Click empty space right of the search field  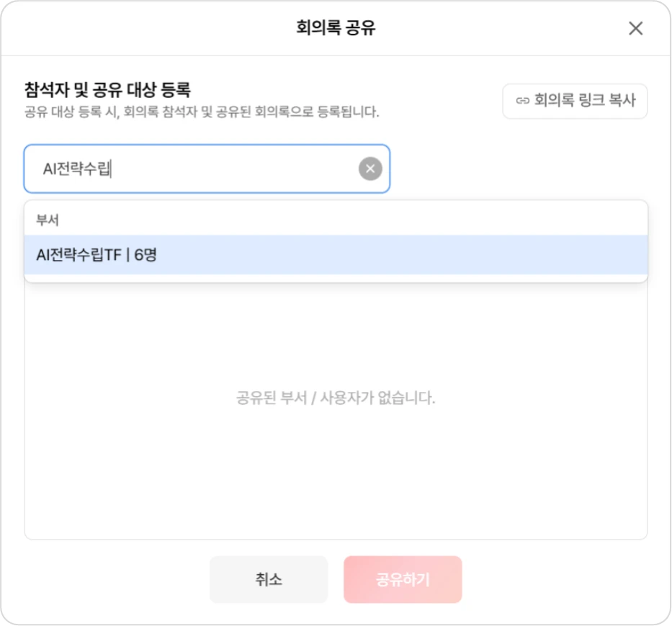(x=519, y=169)
